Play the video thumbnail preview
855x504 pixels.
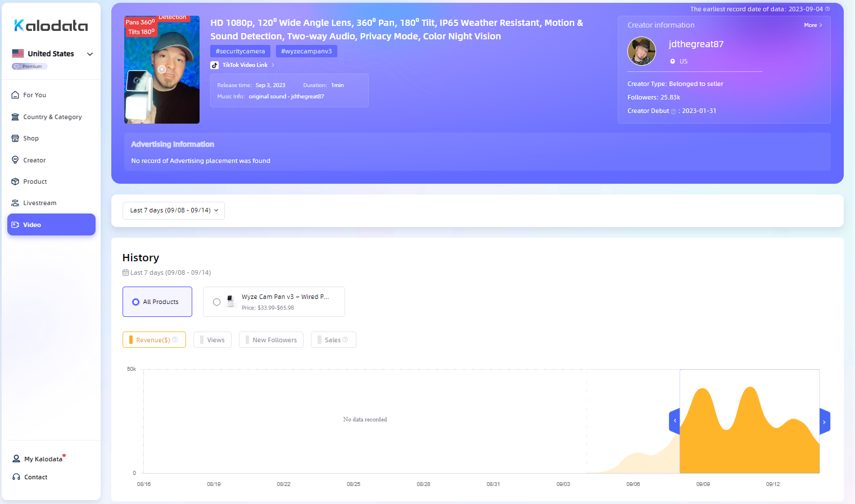tap(162, 70)
